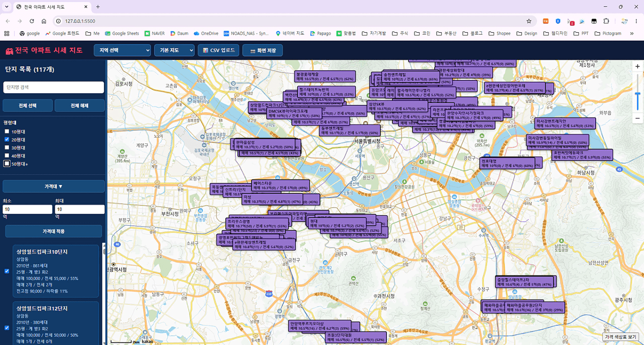Uncheck the 20평대 checkbox

7,140
